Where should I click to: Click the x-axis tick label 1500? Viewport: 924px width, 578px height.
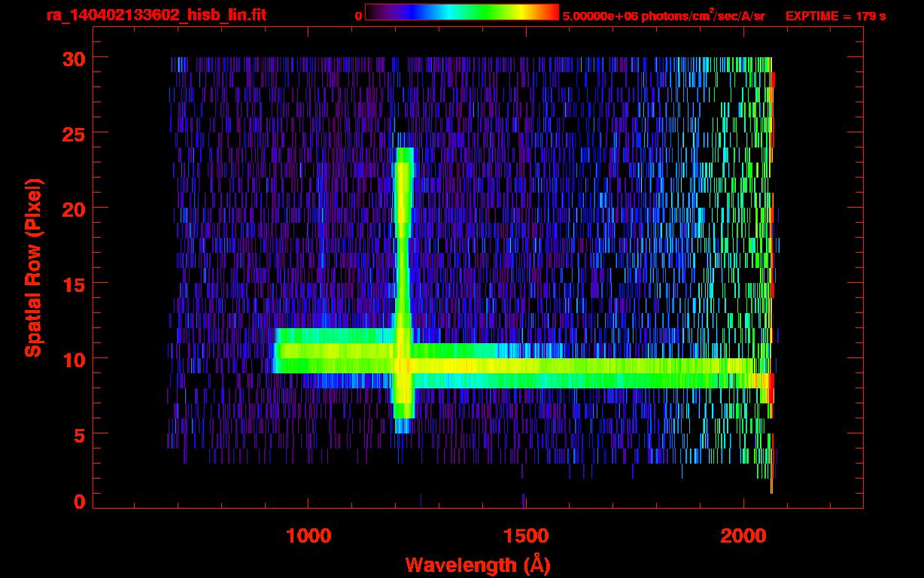click(x=525, y=536)
